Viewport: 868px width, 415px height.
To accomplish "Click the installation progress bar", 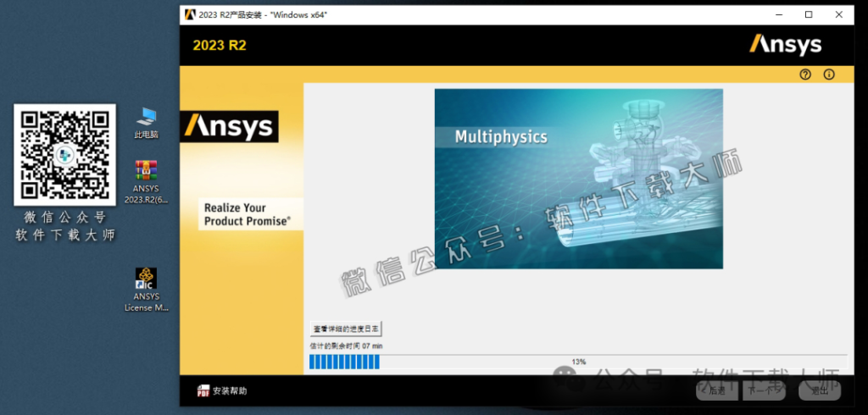I will click(x=578, y=362).
